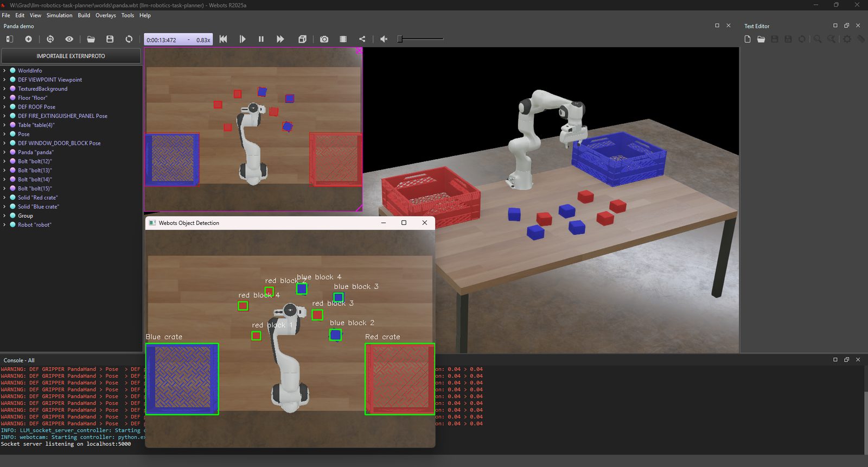Click the Add a node button
Screen dimensions: 868x467
coord(28,39)
